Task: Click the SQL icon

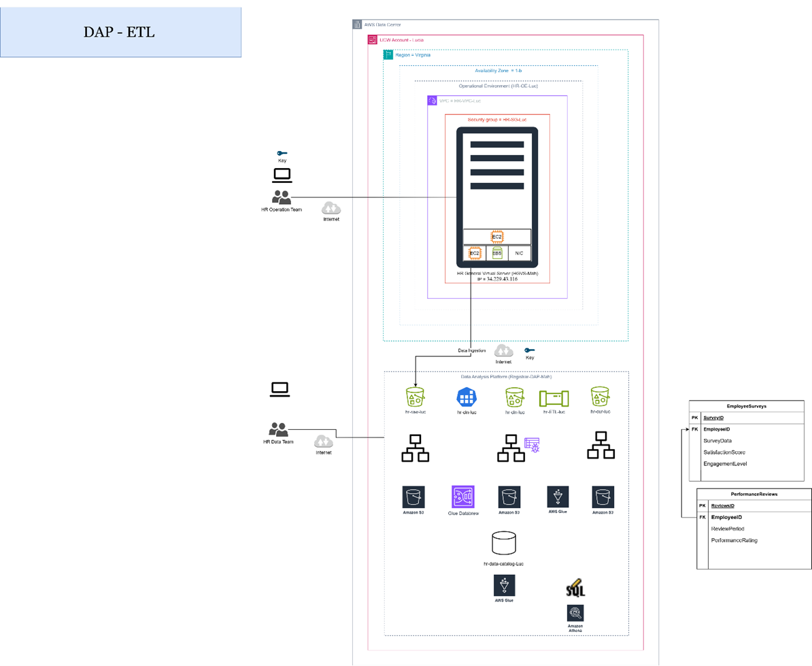Action: click(575, 588)
